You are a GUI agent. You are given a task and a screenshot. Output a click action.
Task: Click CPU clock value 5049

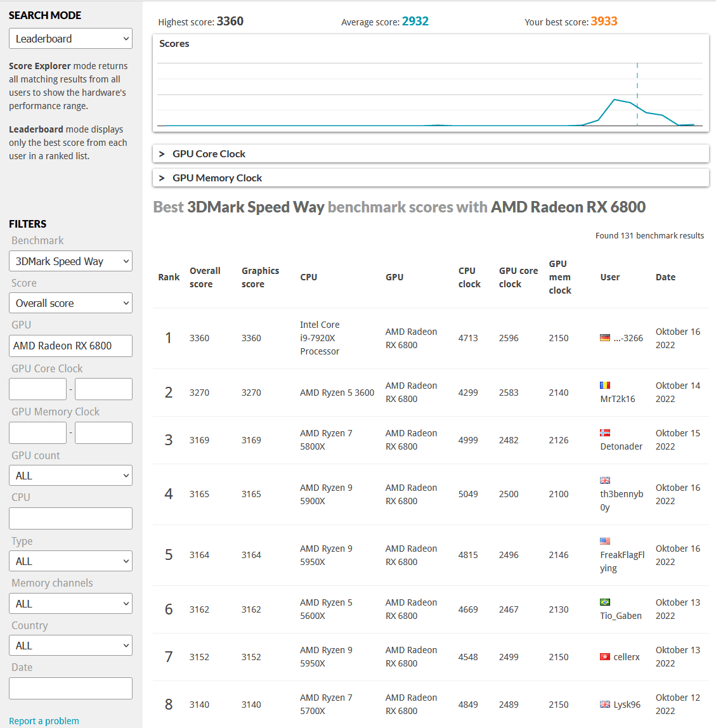point(468,494)
